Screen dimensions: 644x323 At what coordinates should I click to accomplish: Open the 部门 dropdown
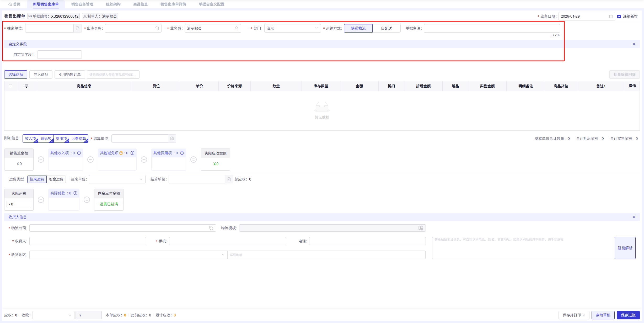292,28
